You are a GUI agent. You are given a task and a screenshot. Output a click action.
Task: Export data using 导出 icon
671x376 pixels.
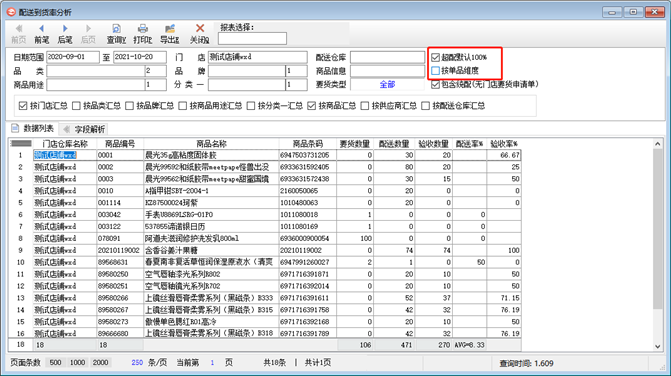tap(170, 29)
